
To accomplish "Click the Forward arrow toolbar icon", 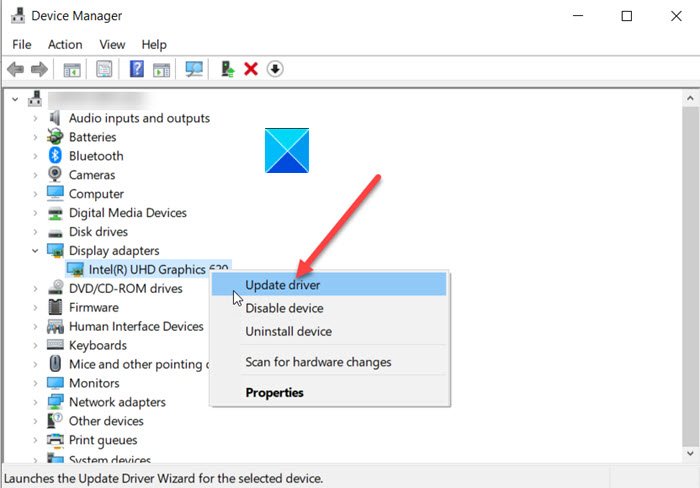I will tap(39, 69).
